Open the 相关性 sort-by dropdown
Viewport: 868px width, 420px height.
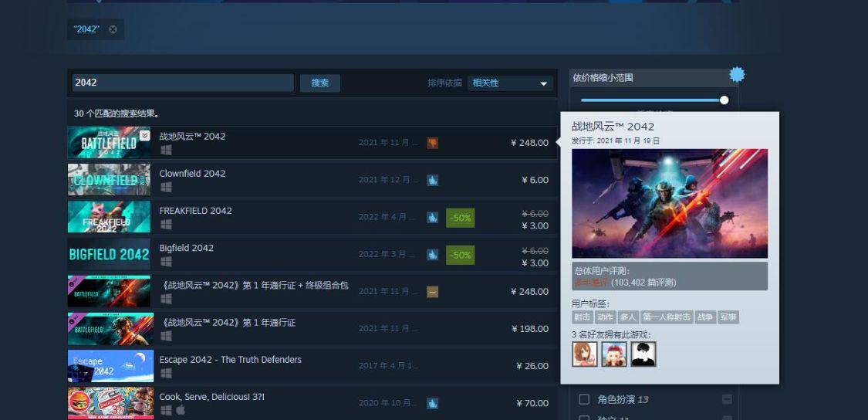(x=510, y=83)
